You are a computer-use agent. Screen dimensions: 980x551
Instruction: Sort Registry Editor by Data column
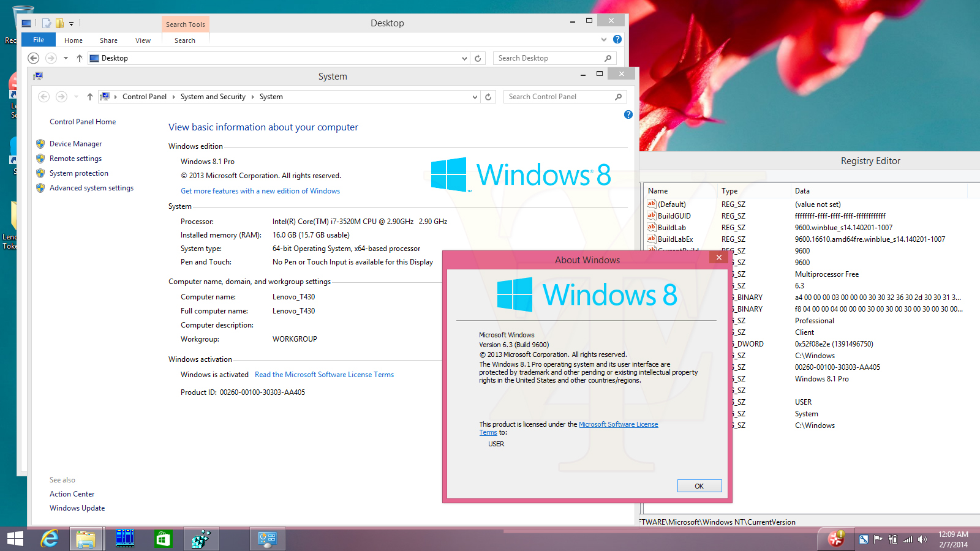pos(879,191)
